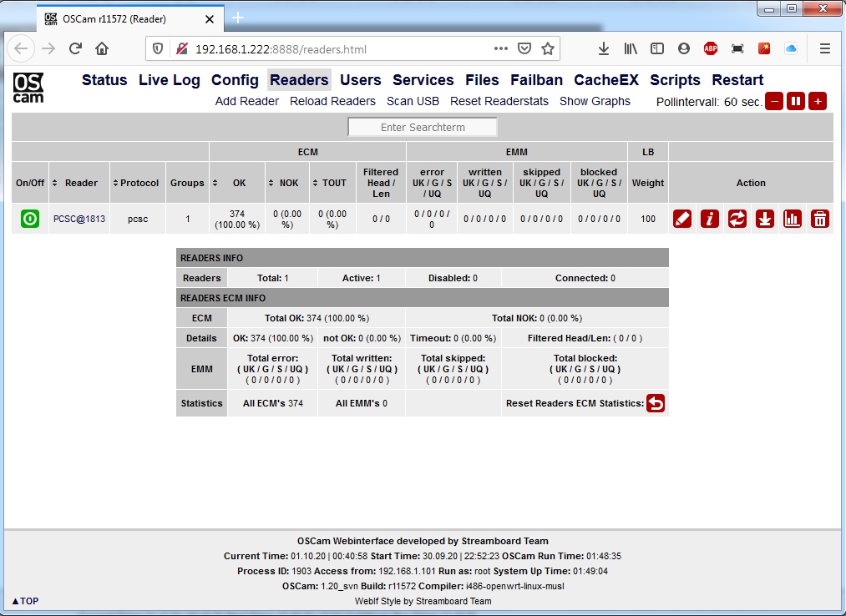Click the refresh/restart reader icon
Viewport: 846px width, 616px height.
click(x=737, y=219)
